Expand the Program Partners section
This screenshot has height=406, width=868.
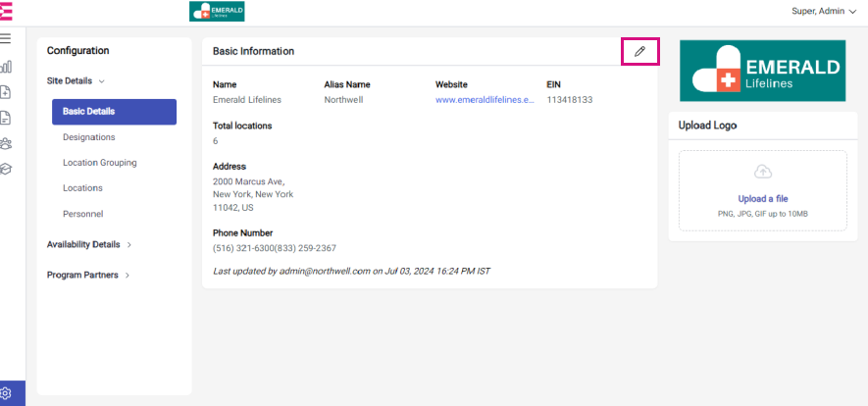tap(88, 275)
